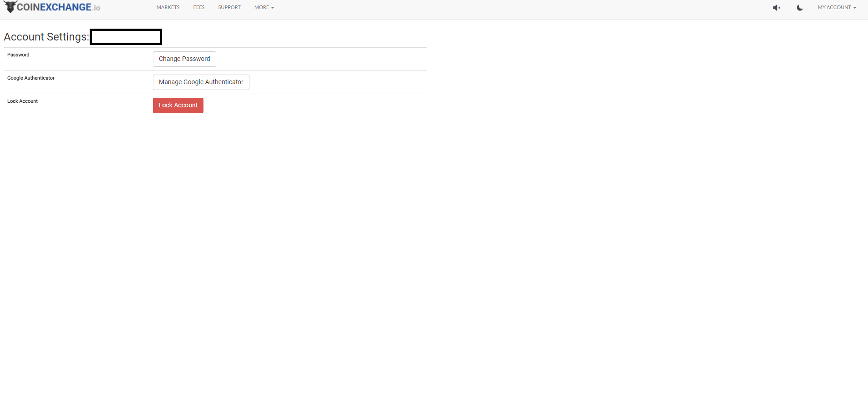Go to the MARKETS page
Screen dimensions: 868x417
point(168,8)
